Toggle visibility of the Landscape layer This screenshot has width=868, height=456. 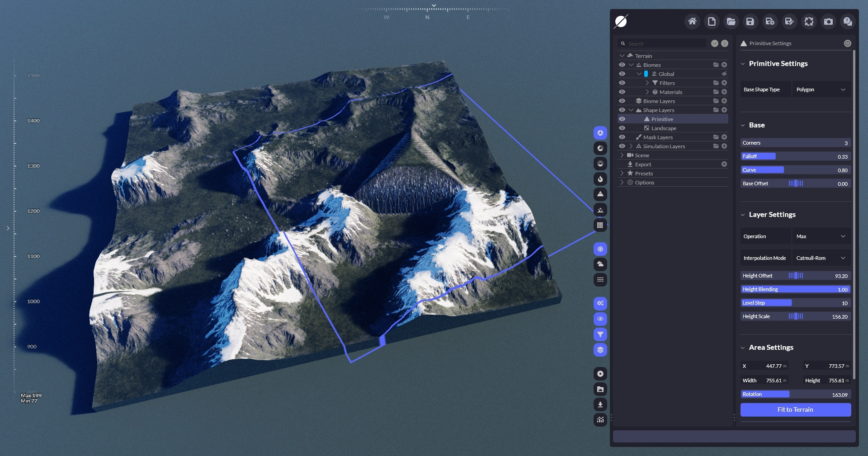[x=622, y=128]
